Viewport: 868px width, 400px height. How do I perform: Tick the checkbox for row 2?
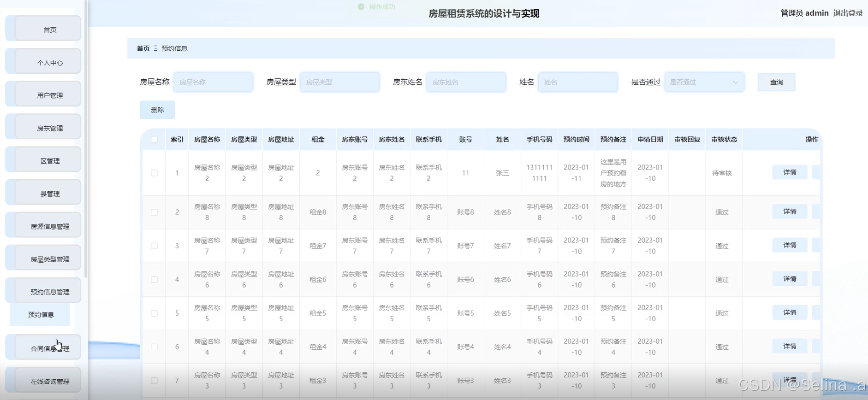154,212
